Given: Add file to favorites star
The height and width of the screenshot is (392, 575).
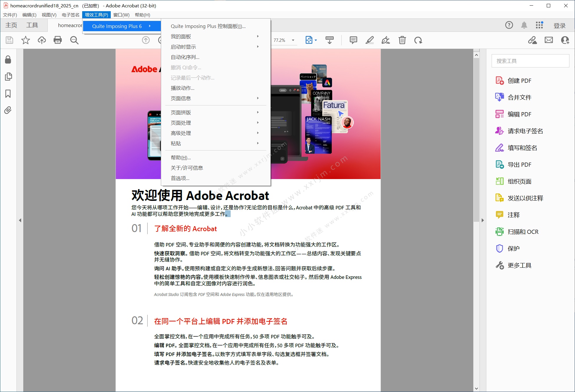Looking at the screenshot, I should pyautogui.click(x=25, y=40).
